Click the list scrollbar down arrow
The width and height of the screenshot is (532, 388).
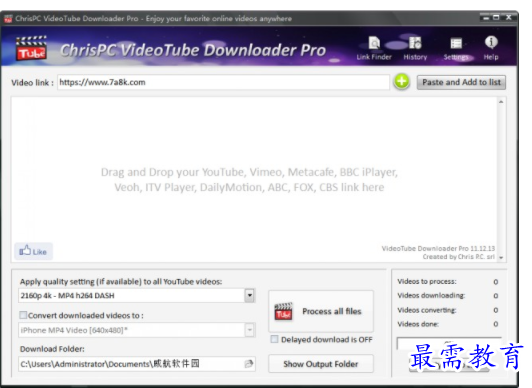point(501,257)
